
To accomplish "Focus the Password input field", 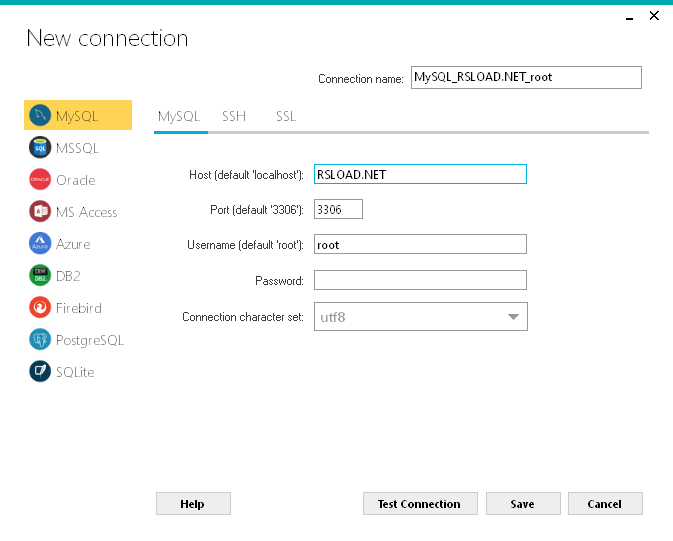I will [x=420, y=280].
